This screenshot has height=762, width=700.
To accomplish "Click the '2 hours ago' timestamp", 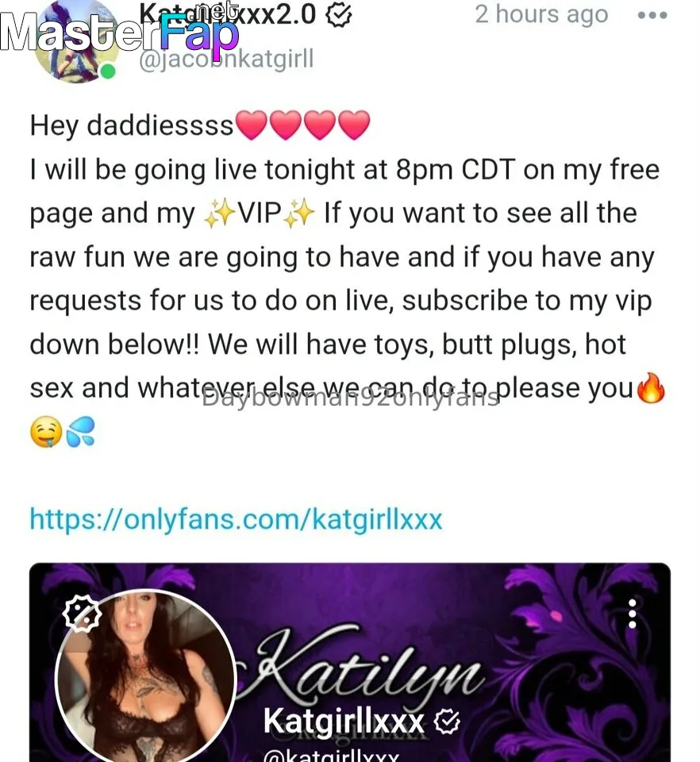I will pyautogui.click(x=541, y=14).
